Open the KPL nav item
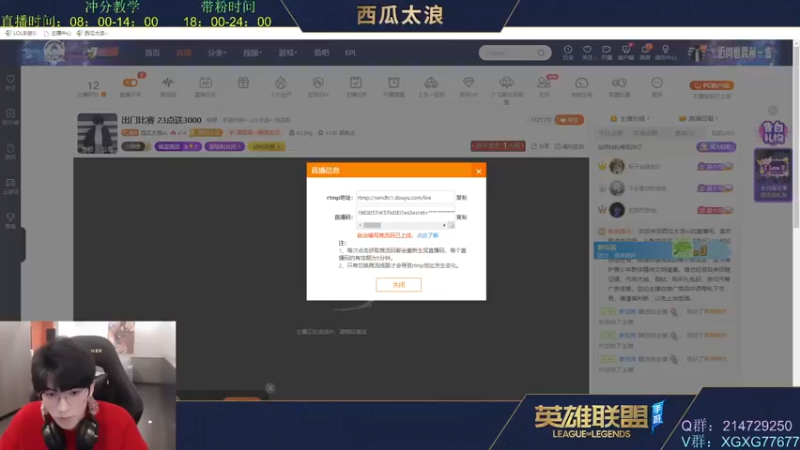 pos(350,53)
